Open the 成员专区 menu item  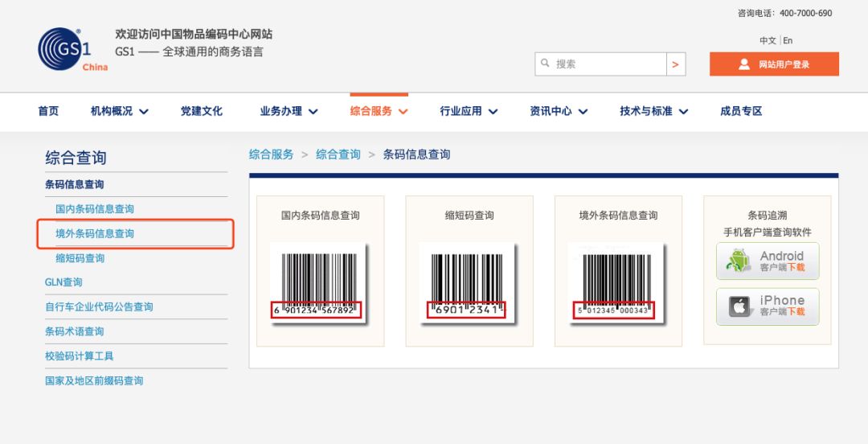click(740, 112)
